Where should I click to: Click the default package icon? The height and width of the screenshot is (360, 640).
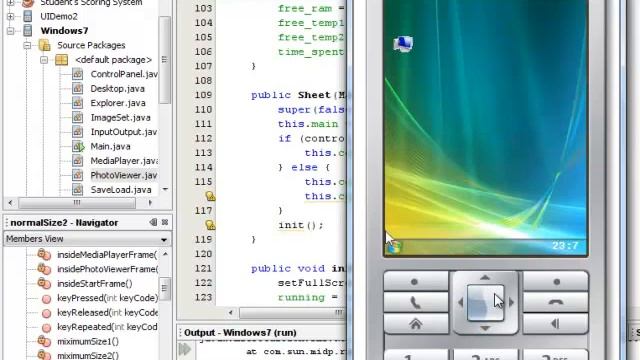pyautogui.click(x=61, y=60)
